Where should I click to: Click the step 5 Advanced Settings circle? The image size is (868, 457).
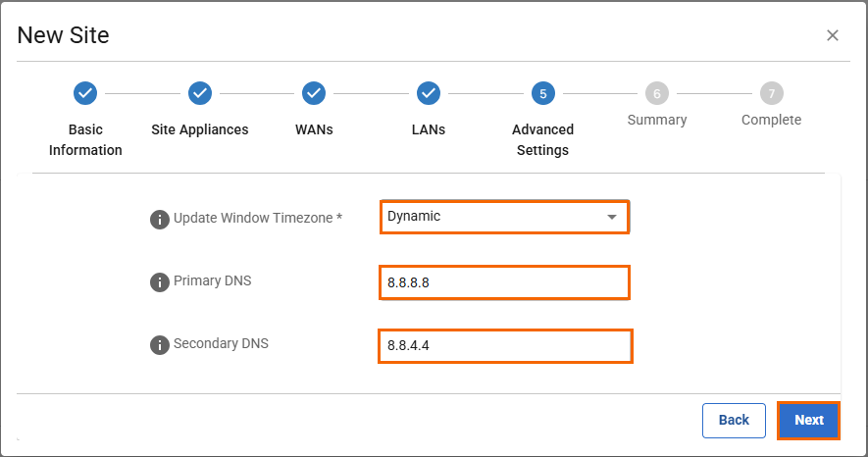pos(542,93)
